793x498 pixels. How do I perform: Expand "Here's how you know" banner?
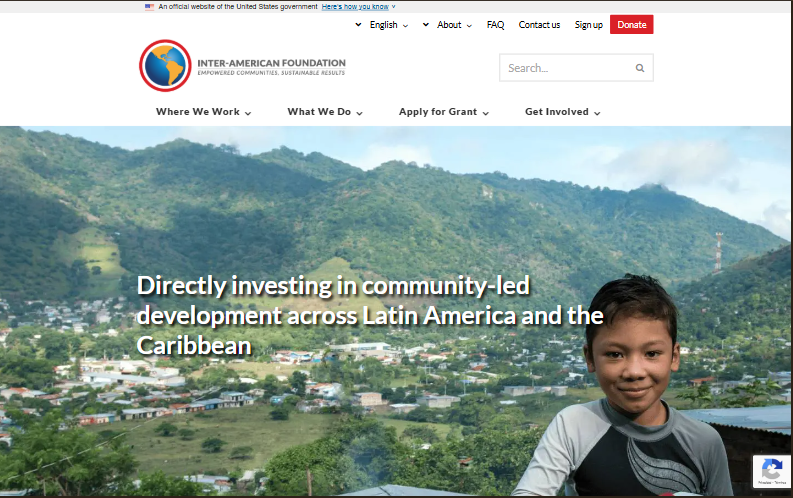click(358, 7)
